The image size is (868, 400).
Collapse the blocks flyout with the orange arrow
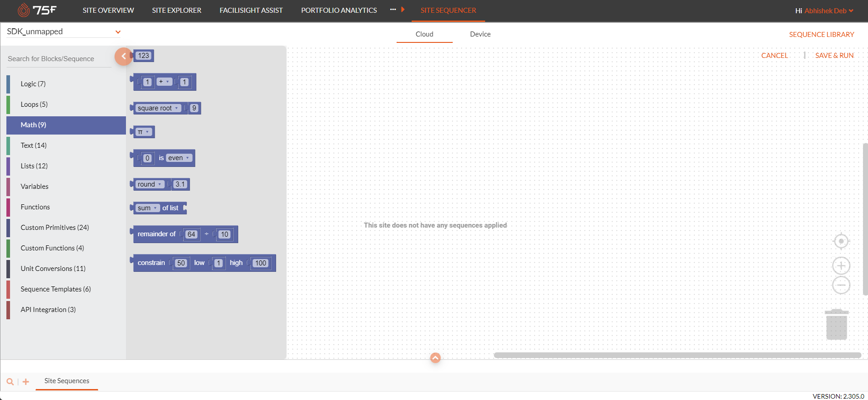123,57
